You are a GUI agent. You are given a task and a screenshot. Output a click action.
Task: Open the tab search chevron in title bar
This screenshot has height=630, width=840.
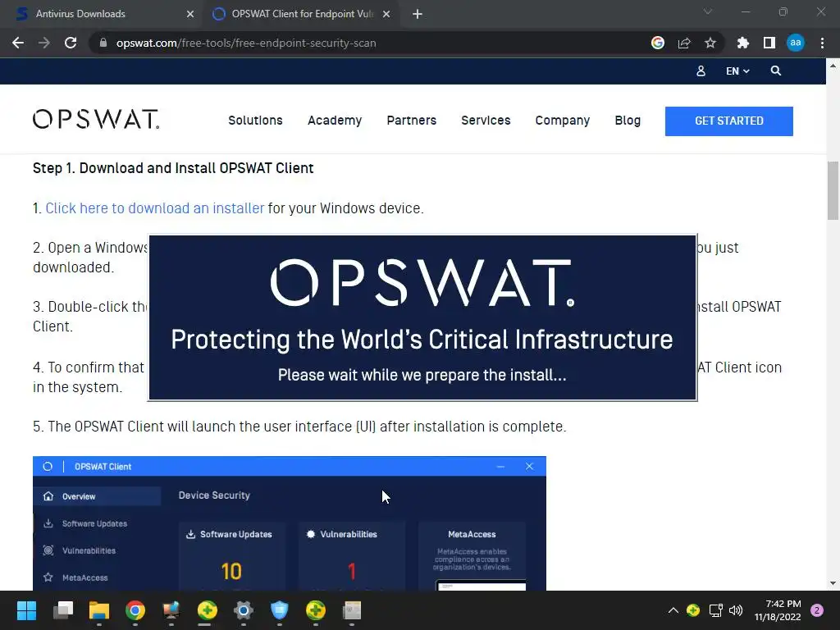click(708, 11)
